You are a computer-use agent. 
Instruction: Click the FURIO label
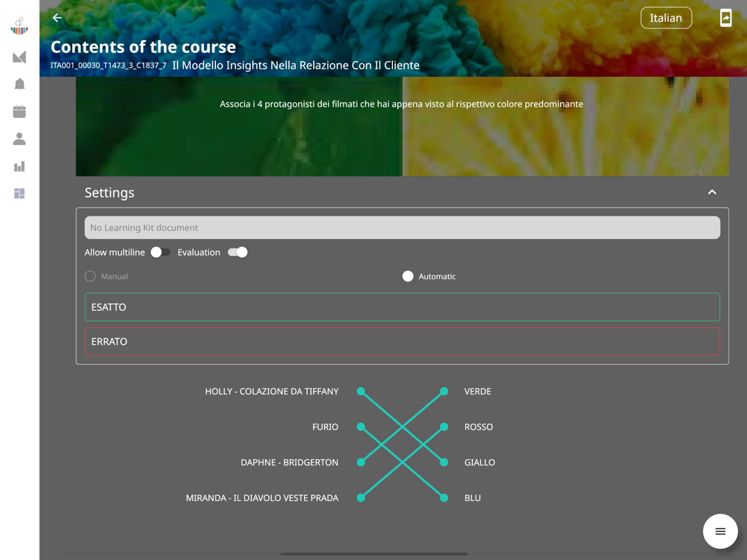coord(326,426)
